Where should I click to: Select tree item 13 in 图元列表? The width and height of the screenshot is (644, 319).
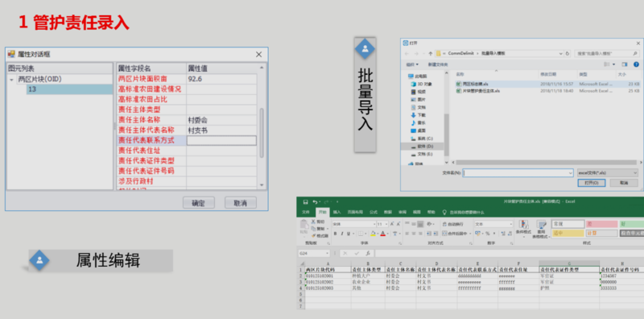pos(69,89)
